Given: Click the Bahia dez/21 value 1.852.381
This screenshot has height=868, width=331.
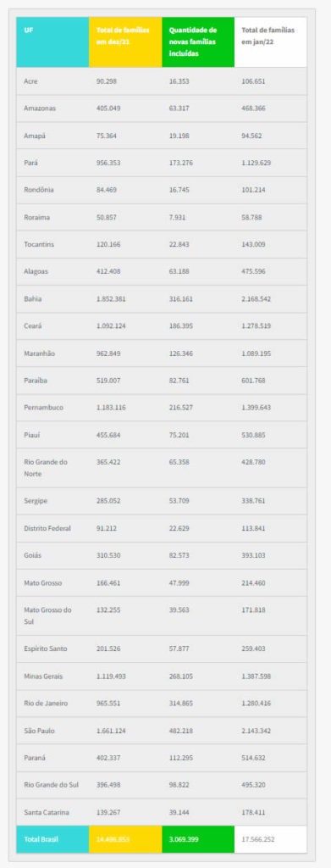Looking at the screenshot, I should tap(111, 299).
